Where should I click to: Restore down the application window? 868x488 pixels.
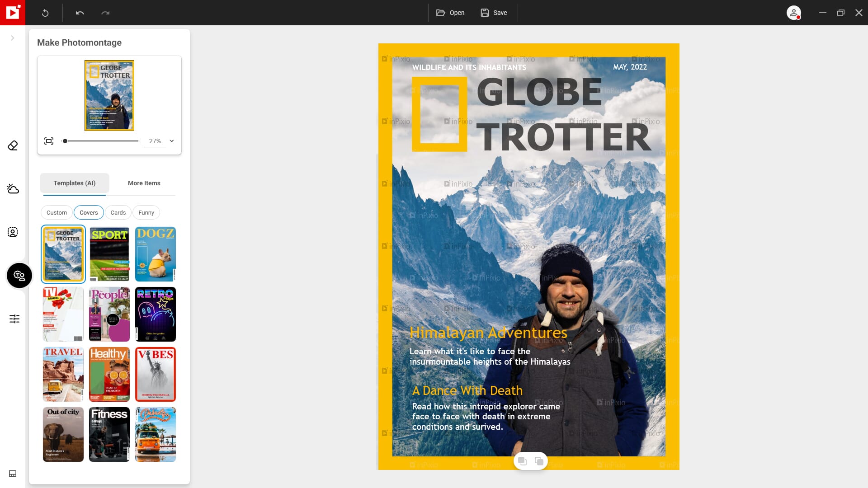pyautogui.click(x=841, y=13)
